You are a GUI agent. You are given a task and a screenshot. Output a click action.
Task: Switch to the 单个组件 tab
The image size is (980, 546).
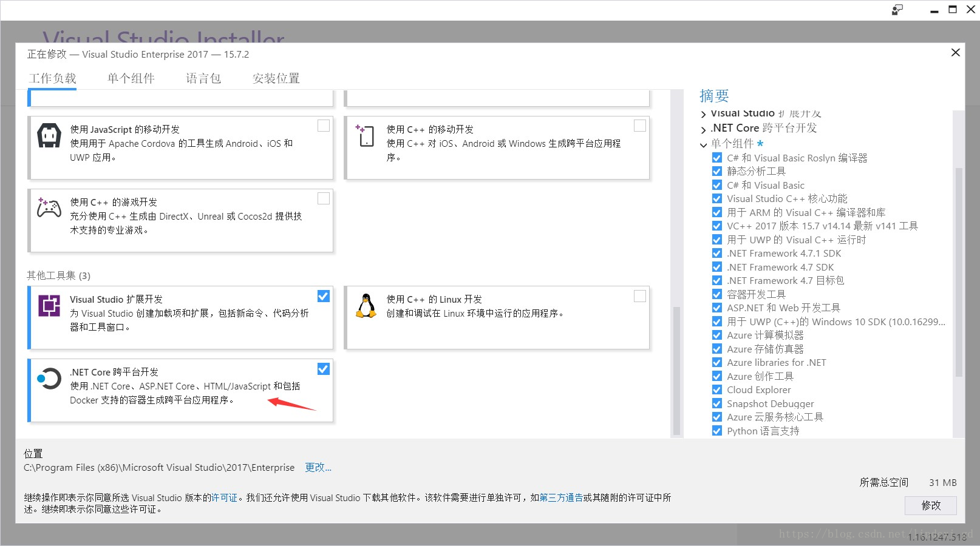tap(131, 78)
